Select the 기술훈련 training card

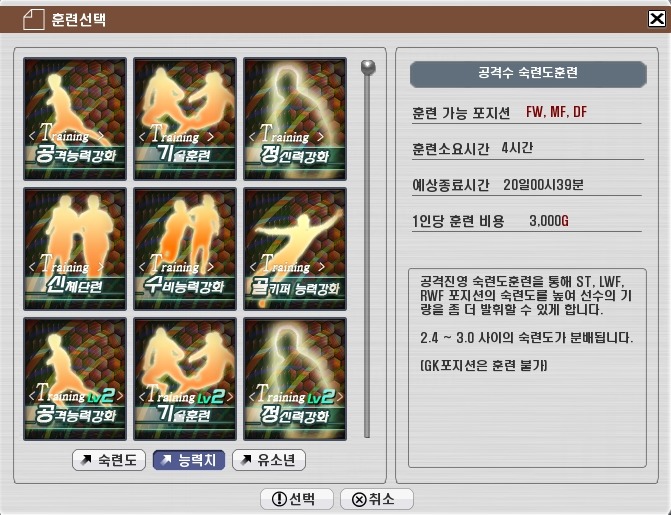pos(185,119)
